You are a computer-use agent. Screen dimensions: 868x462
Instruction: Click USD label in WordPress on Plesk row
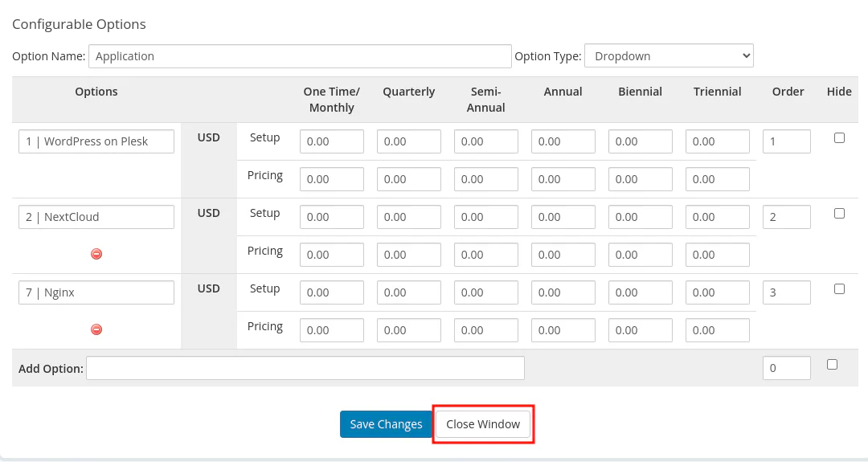click(x=209, y=137)
